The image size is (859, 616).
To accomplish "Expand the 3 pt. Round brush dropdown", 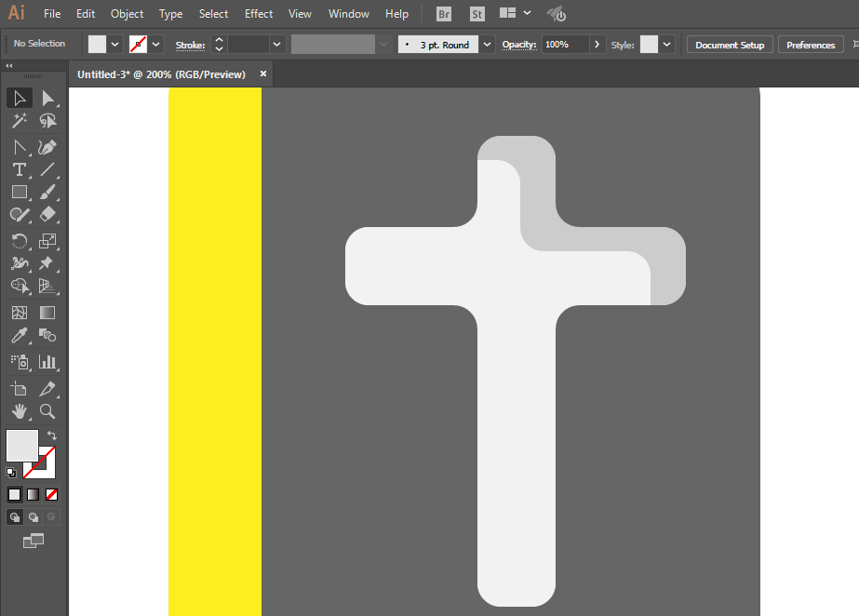I will pos(487,45).
